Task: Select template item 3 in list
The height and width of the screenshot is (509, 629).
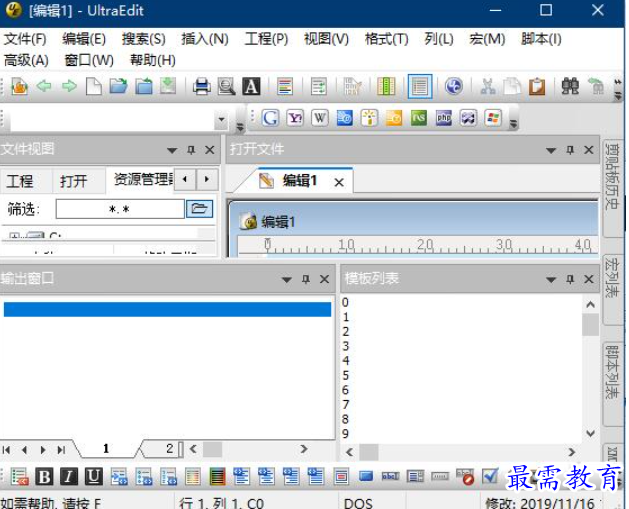Action: click(x=345, y=346)
